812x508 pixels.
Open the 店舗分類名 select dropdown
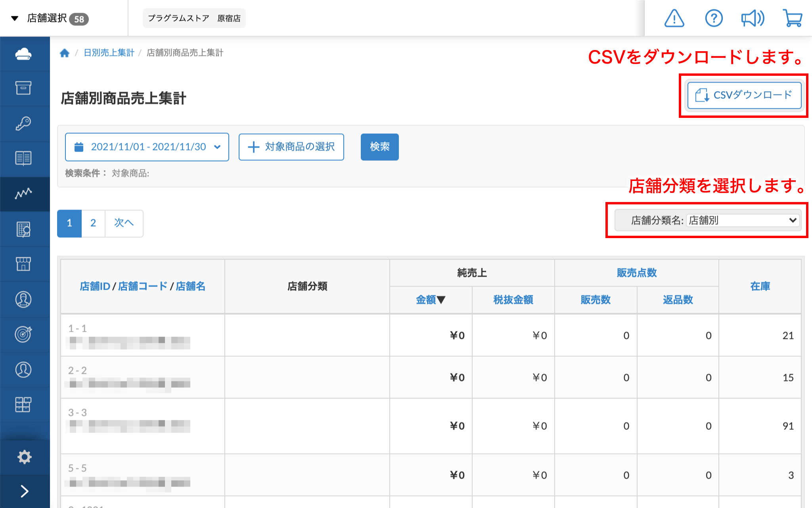[x=743, y=220]
